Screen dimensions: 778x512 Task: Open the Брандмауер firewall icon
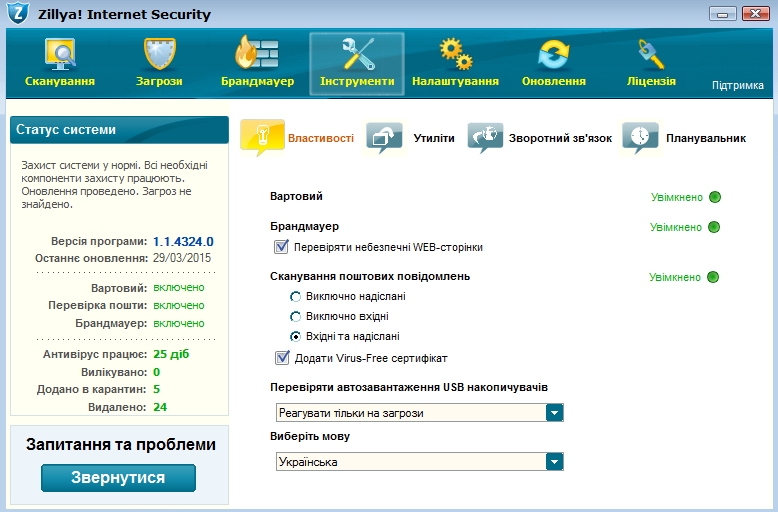[258, 53]
